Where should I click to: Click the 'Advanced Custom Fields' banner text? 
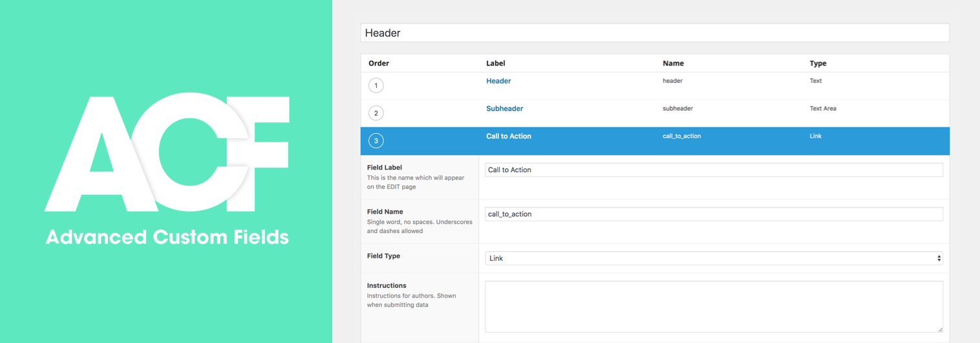click(167, 237)
